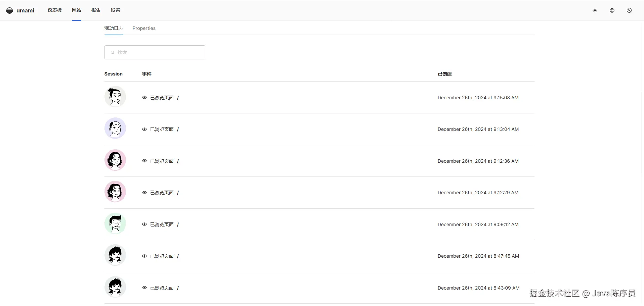Open session avatar for 9:13:04 AM entry
Viewport: 644px width, 306px height.
[x=115, y=128]
